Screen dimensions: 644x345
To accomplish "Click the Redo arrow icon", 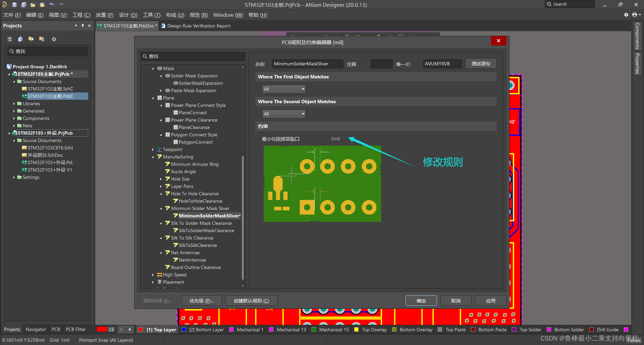I will tap(61, 4).
